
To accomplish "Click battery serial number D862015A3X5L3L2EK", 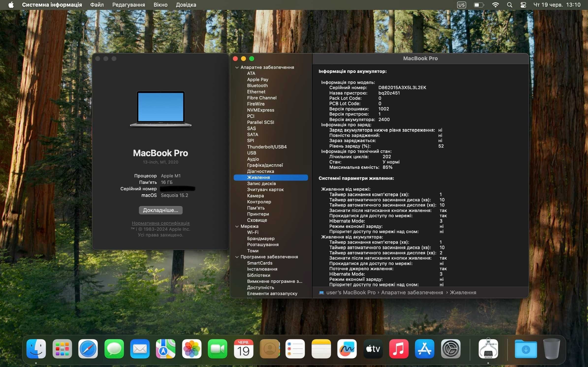I will (x=402, y=88).
